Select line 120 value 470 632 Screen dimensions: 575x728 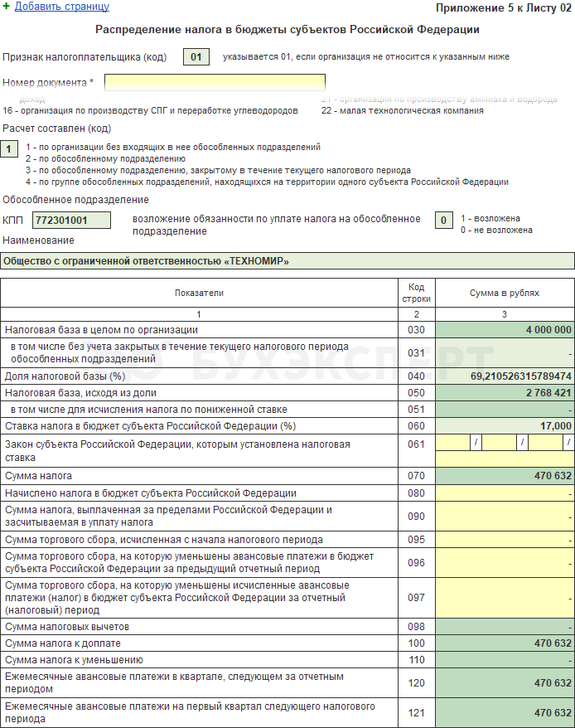505,683
